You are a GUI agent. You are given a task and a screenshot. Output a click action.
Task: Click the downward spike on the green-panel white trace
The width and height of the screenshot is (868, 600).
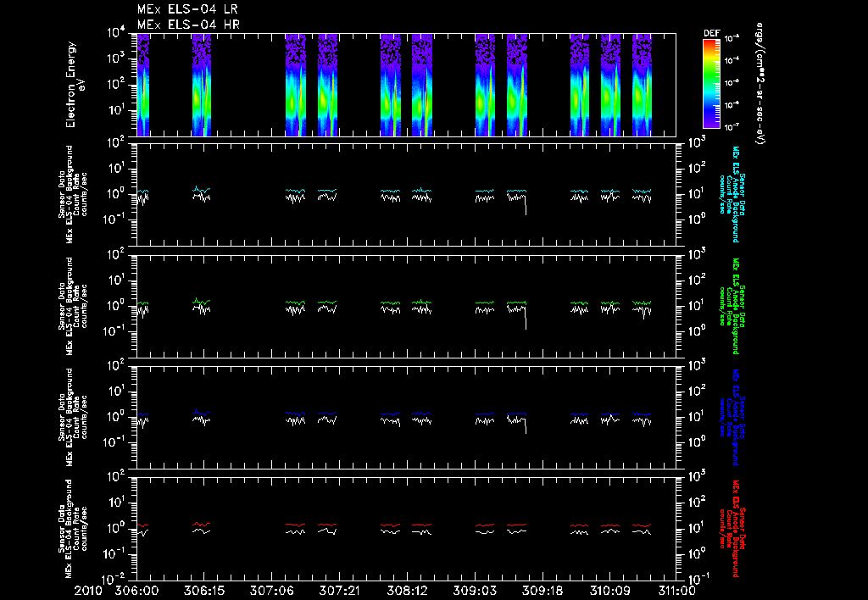coord(526,317)
